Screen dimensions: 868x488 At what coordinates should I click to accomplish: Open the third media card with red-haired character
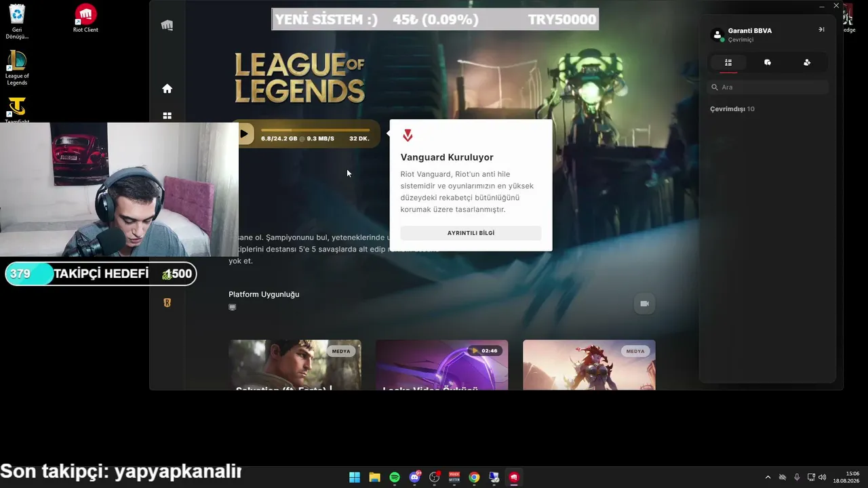(589, 365)
